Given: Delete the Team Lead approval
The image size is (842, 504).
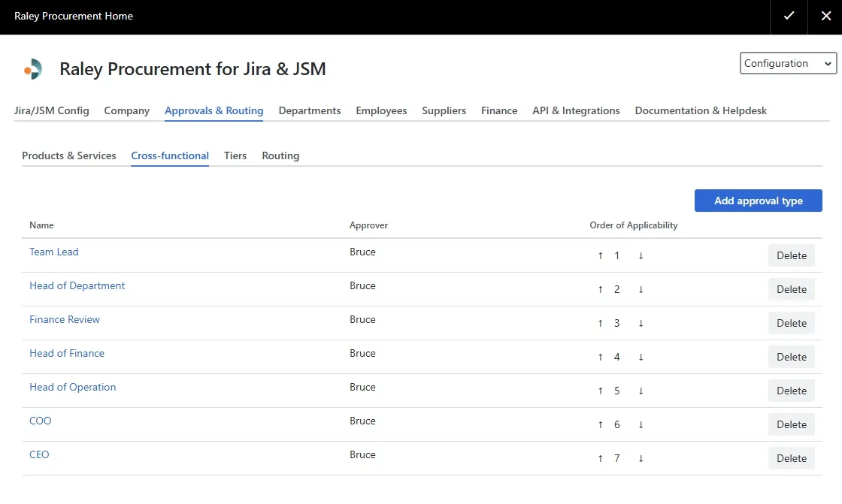Looking at the screenshot, I should point(792,255).
